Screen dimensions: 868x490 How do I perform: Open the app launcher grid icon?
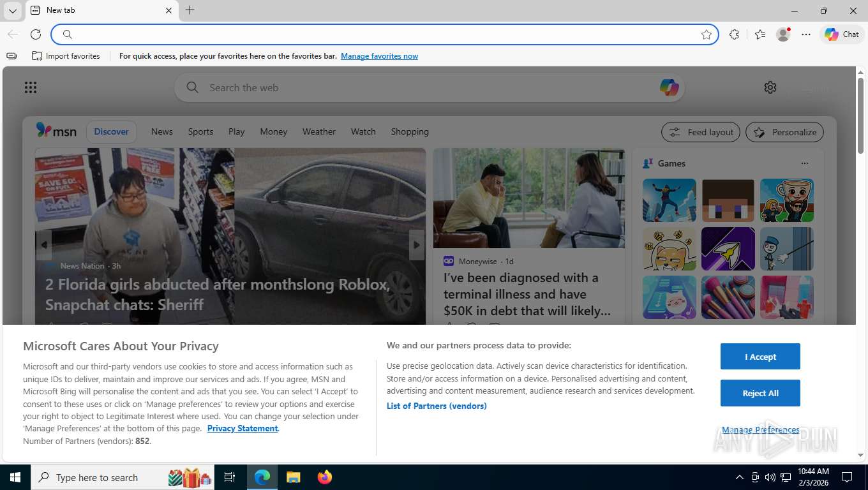click(x=31, y=87)
